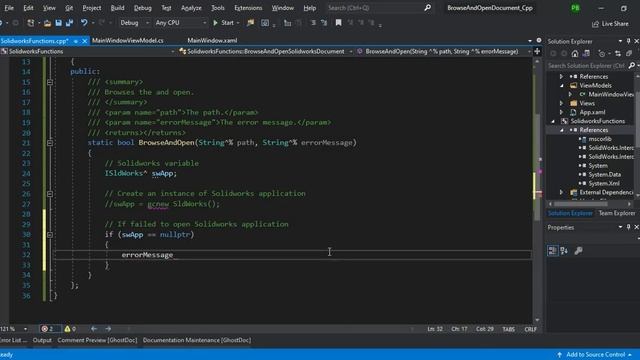This screenshot has width=640, height=360.
Task: Open Comment Preview [GhostDoc] tab
Action: tap(97, 340)
